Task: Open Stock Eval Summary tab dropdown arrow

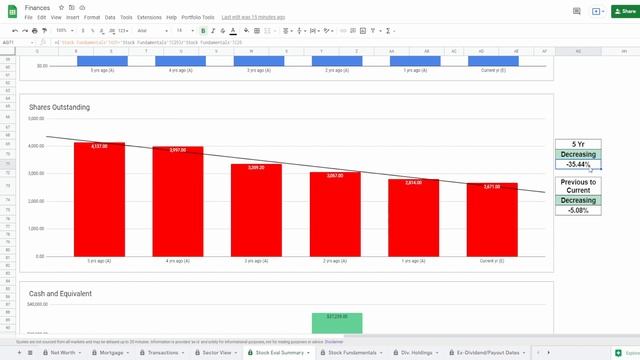Action: pos(308,353)
